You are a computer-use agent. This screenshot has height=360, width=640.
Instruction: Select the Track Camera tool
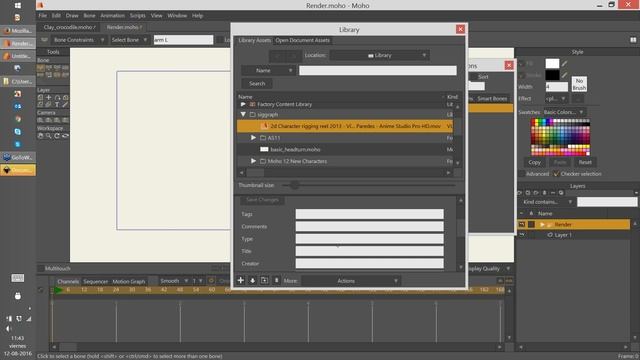[x=40, y=120]
